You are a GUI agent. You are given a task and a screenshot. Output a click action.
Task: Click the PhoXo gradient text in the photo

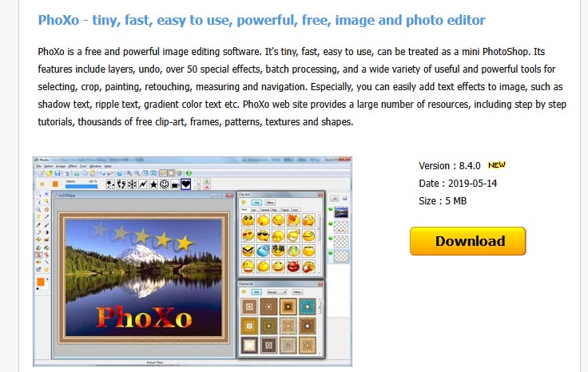(144, 317)
